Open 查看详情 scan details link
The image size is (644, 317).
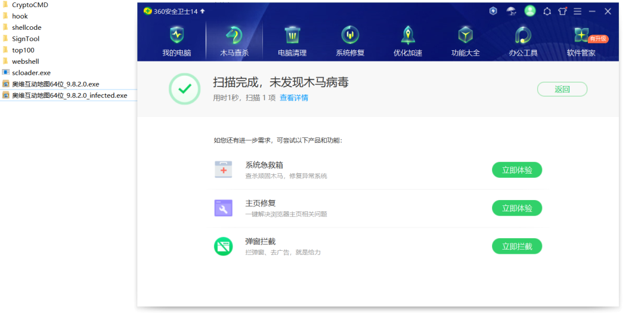(x=294, y=98)
